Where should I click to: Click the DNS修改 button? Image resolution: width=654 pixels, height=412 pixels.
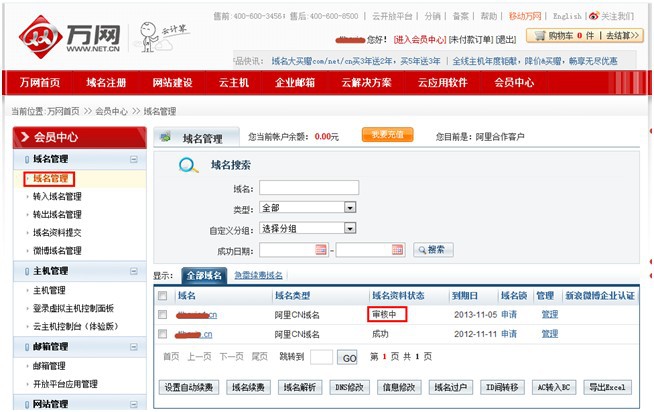click(x=350, y=387)
